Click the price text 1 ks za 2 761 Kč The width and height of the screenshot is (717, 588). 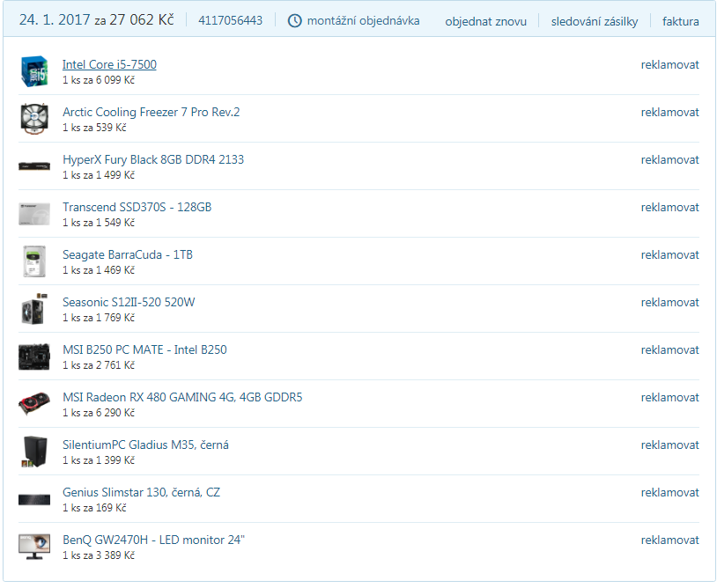click(x=99, y=365)
